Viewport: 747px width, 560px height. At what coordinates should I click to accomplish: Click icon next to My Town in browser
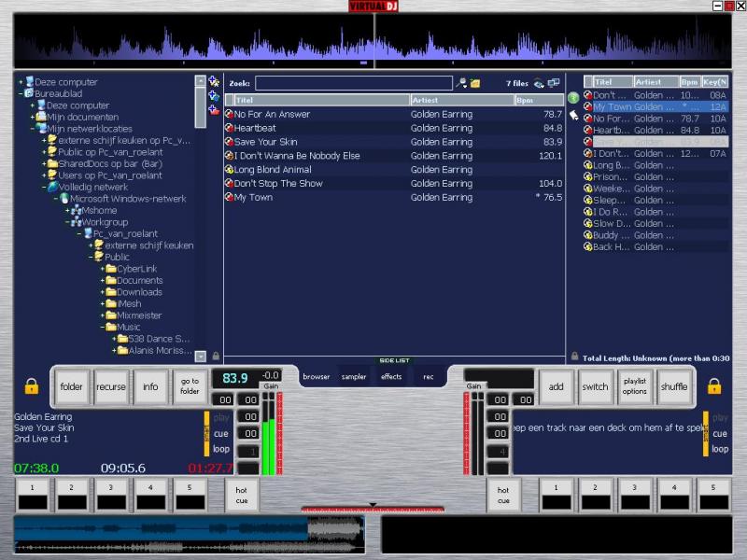pos(229,197)
